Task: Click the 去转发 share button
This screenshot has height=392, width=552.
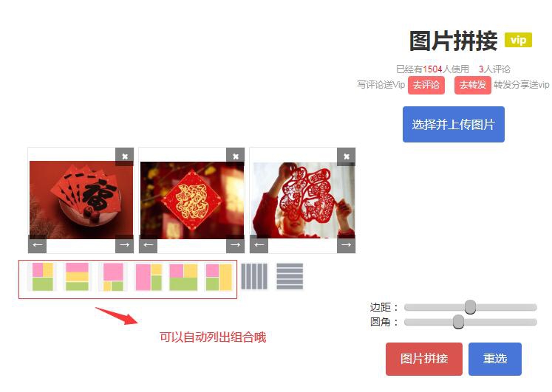Action: point(472,85)
